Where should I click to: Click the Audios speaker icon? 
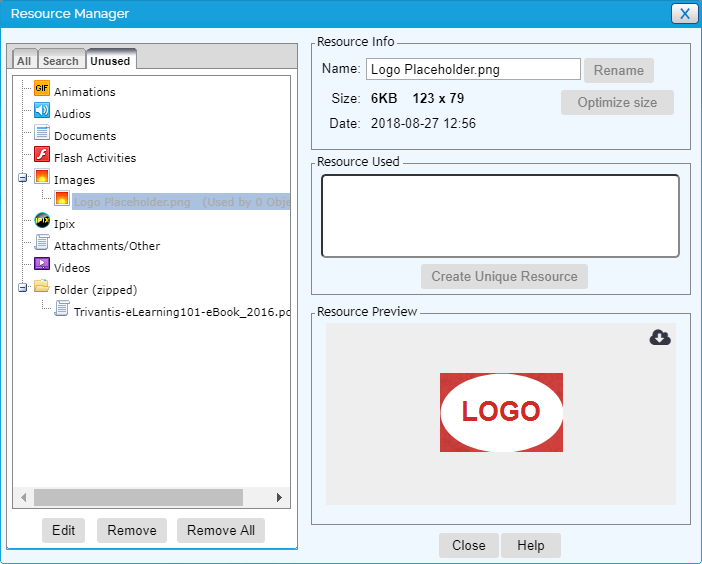(42, 112)
